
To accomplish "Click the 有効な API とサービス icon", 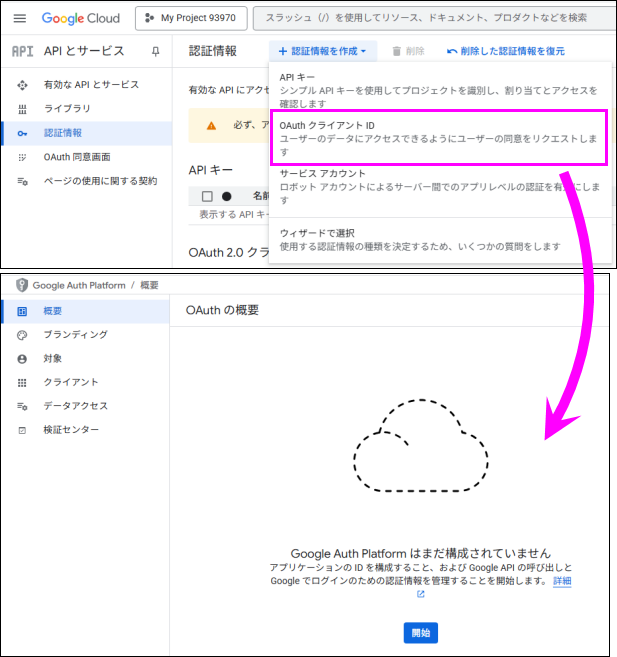I will tap(22, 85).
